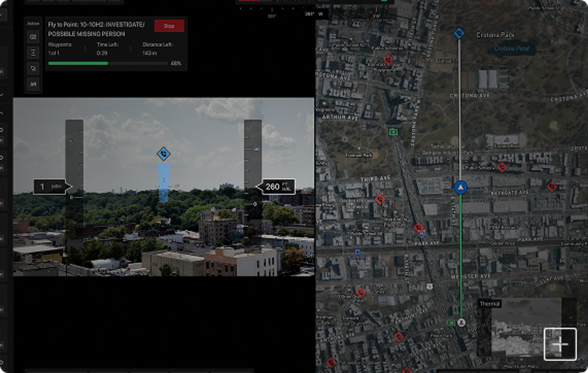Click the pilot home icon at the path start

pyautogui.click(x=461, y=323)
